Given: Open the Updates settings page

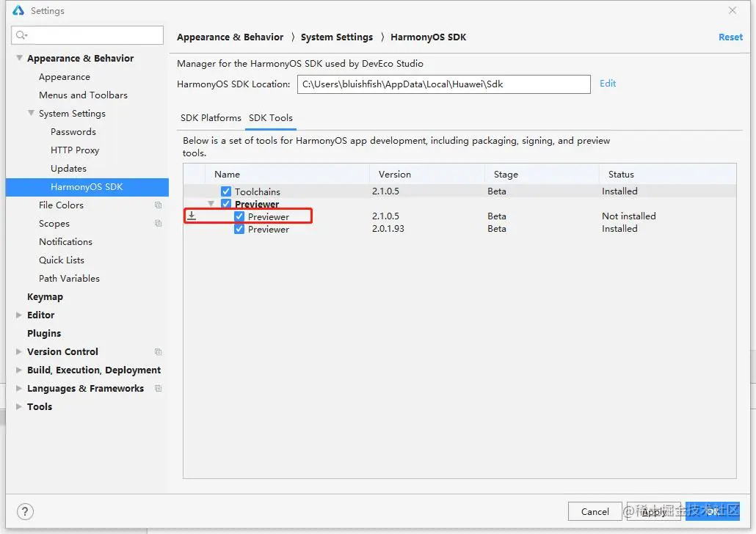Looking at the screenshot, I should pos(68,168).
